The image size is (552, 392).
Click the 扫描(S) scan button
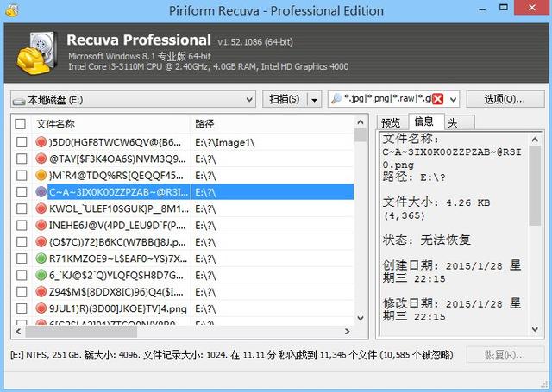tap(285, 99)
